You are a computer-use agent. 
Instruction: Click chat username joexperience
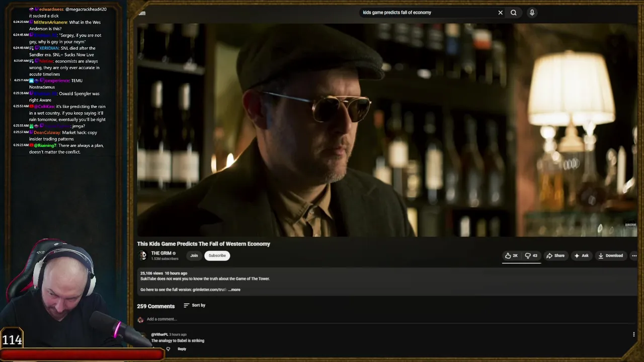coord(56,80)
